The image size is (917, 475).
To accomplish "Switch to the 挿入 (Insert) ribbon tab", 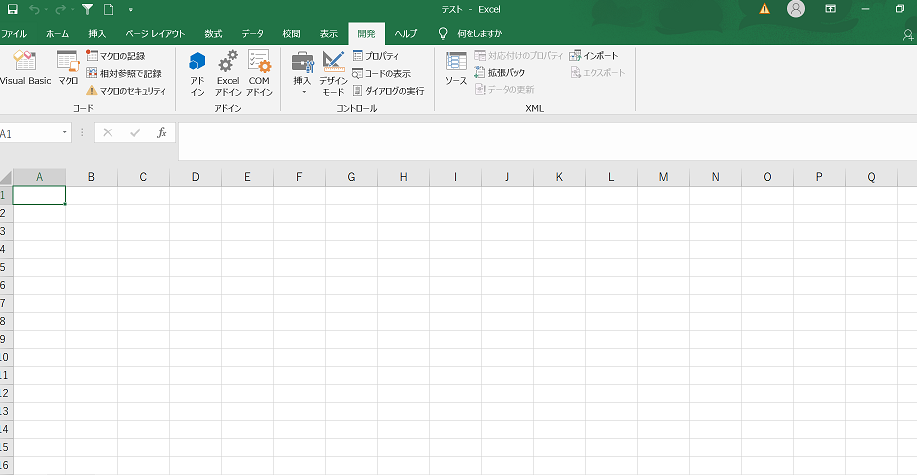I will (97, 33).
